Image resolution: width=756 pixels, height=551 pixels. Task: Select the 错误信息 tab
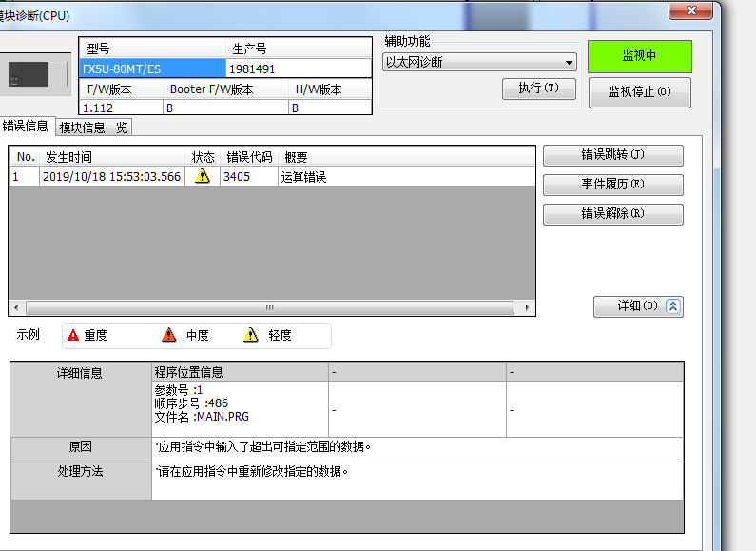26,126
